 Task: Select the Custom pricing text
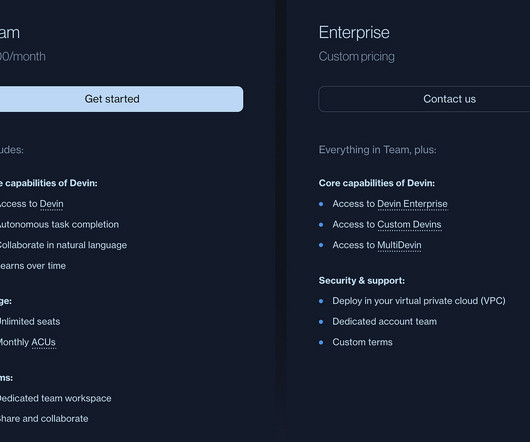357,56
